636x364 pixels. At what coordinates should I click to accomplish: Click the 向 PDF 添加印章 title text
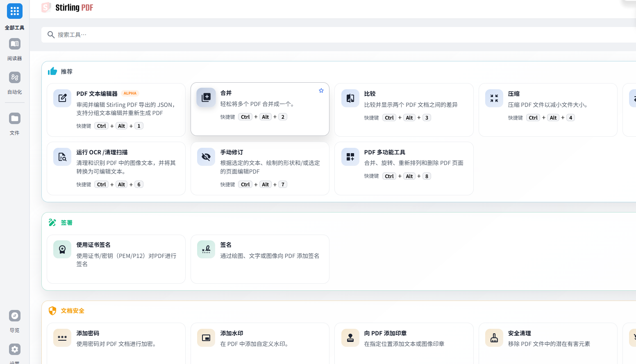[x=386, y=333]
